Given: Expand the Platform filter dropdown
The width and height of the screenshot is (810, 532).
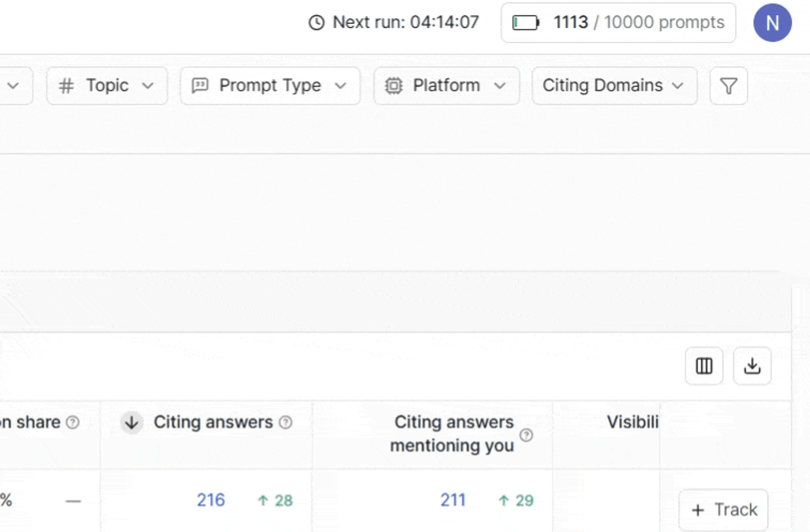Looking at the screenshot, I should 446,86.
